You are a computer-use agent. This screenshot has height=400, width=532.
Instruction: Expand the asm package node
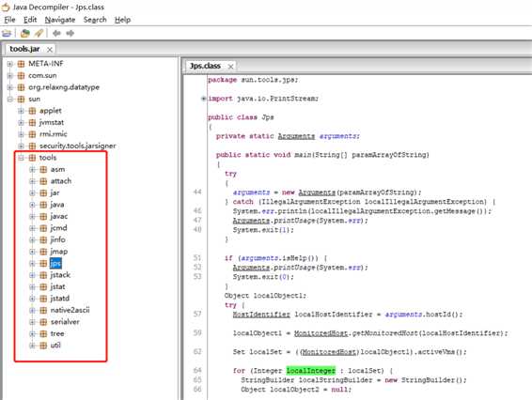32,170
